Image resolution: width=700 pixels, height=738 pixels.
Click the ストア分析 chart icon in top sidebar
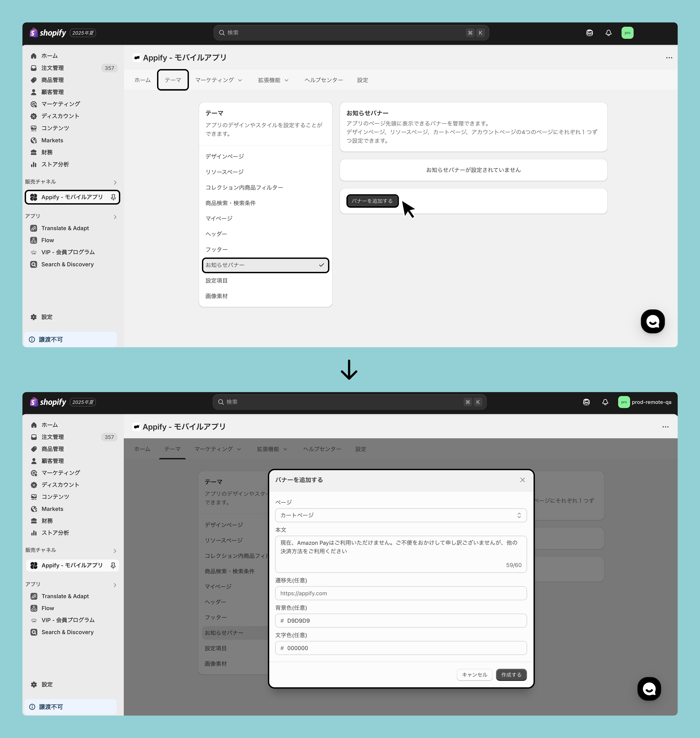click(x=34, y=164)
